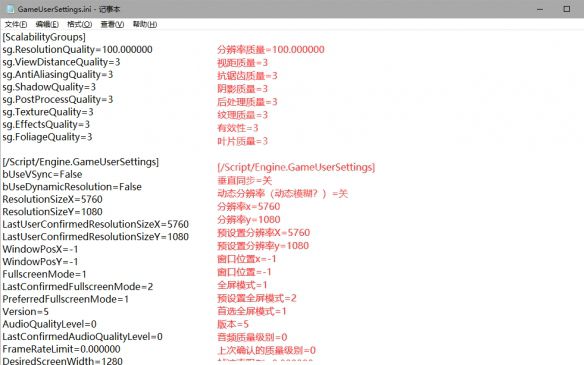Maximize the Notepad window
This screenshot has width=584, height=365.
coord(566,9)
